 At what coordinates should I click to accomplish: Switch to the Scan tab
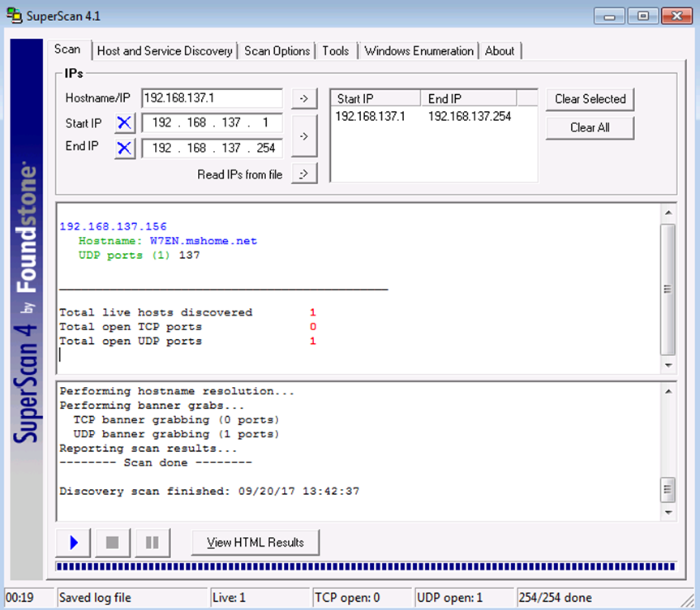point(67,49)
